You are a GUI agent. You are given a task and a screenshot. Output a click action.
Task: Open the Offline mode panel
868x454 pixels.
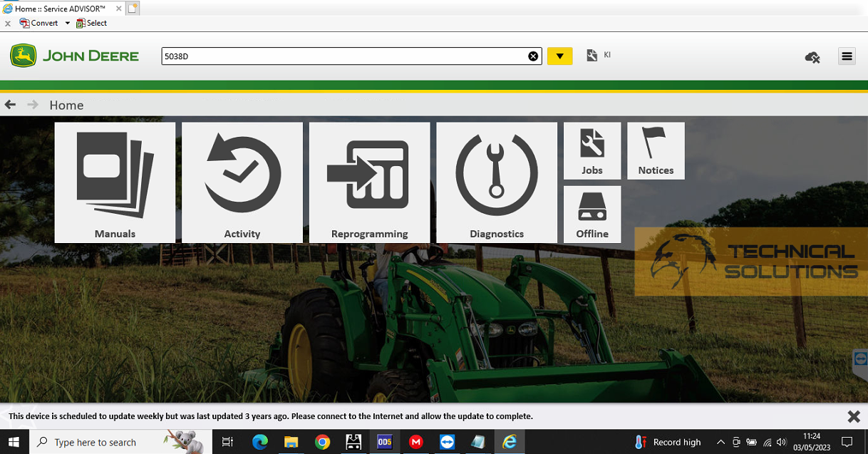(591, 214)
